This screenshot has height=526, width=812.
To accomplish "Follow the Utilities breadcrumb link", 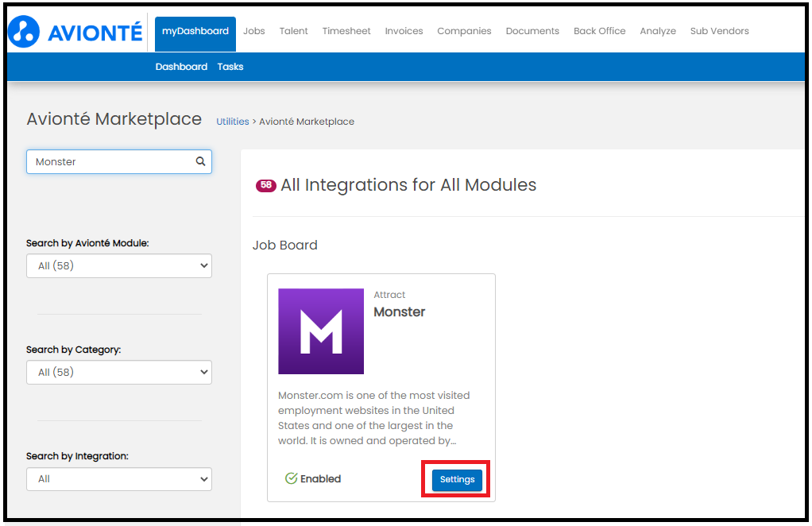I will pyautogui.click(x=233, y=122).
